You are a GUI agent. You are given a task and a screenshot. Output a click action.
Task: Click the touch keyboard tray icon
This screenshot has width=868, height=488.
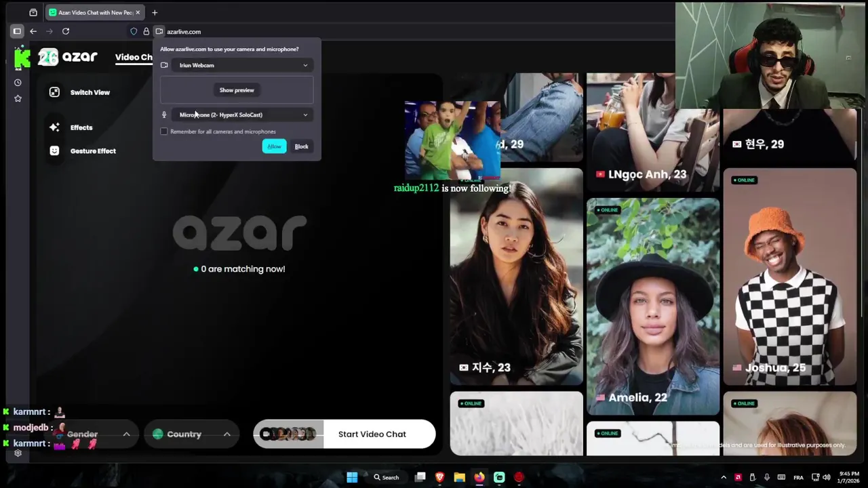click(x=781, y=477)
